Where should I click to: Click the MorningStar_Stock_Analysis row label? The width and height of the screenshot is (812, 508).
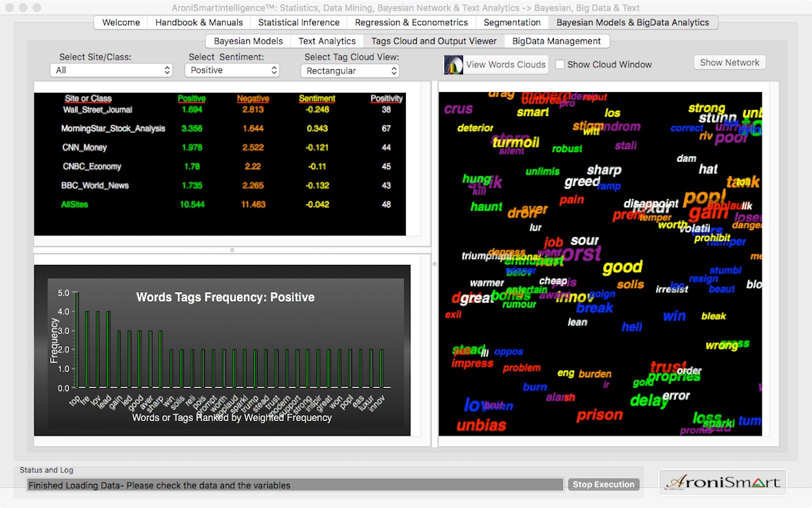pyautogui.click(x=113, y=128)
